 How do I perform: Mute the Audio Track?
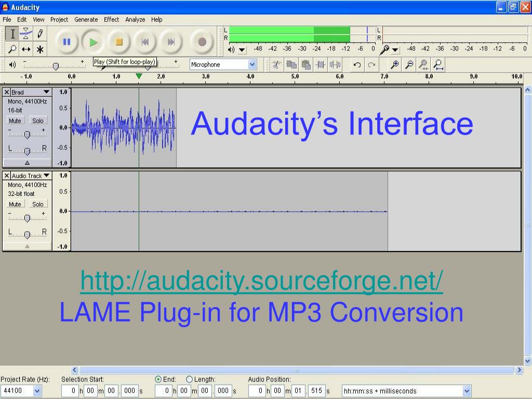(15, 204)
